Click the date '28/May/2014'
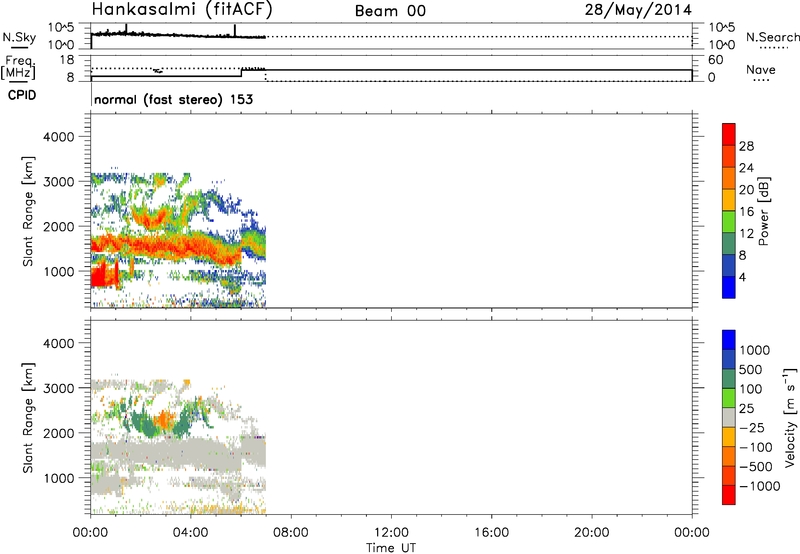This screenshot has height=554, width=800. tap(638, 10)
